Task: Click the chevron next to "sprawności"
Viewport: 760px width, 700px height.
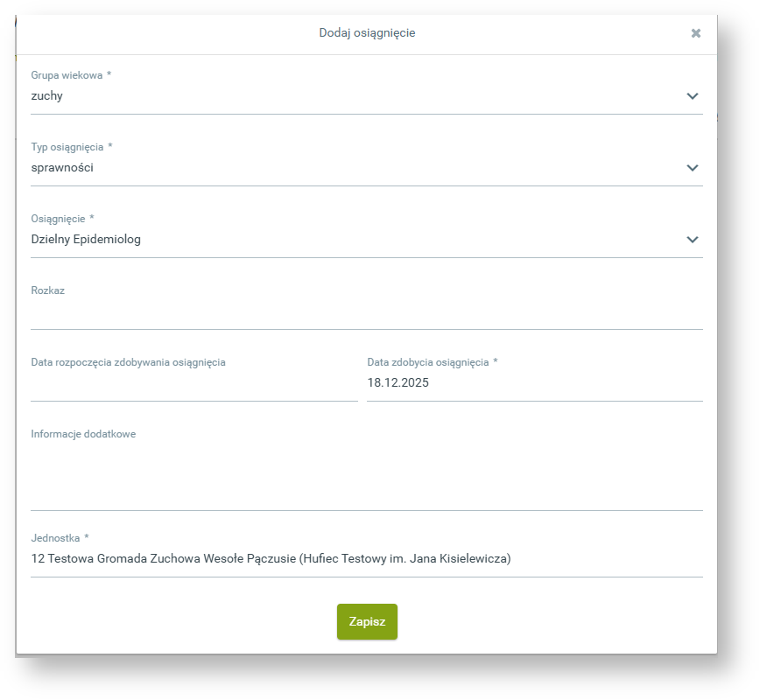Action: 693,168
